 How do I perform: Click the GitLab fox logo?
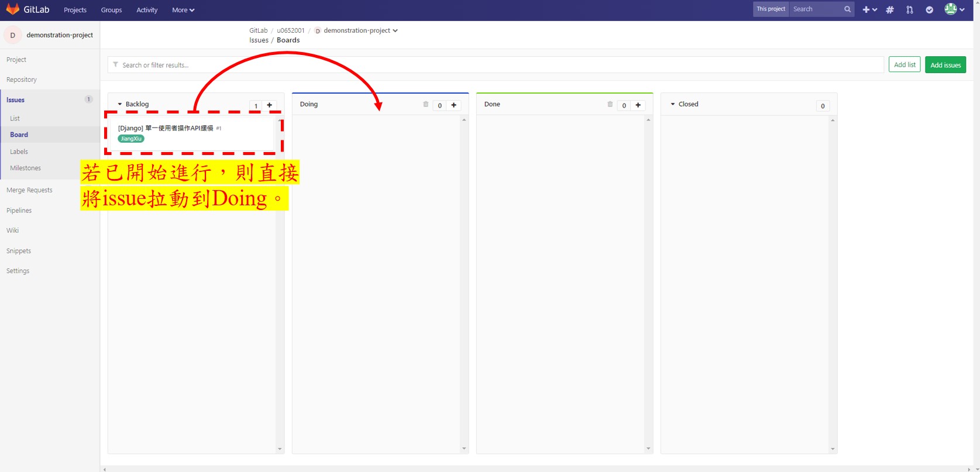[x=12, y=9]
